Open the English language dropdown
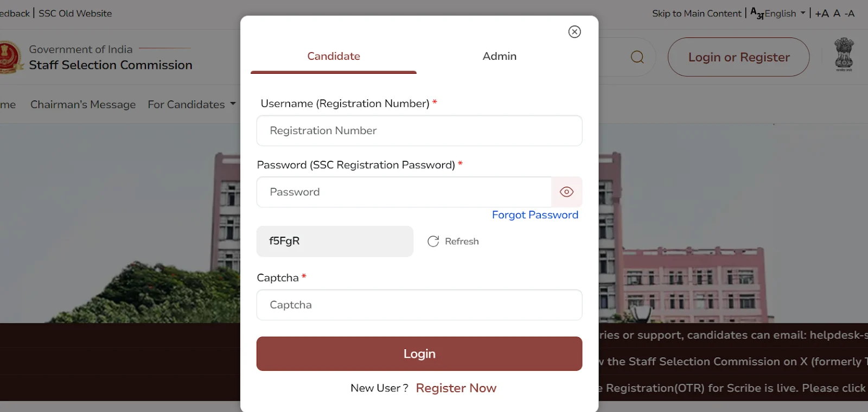 [x=778, y=14]
